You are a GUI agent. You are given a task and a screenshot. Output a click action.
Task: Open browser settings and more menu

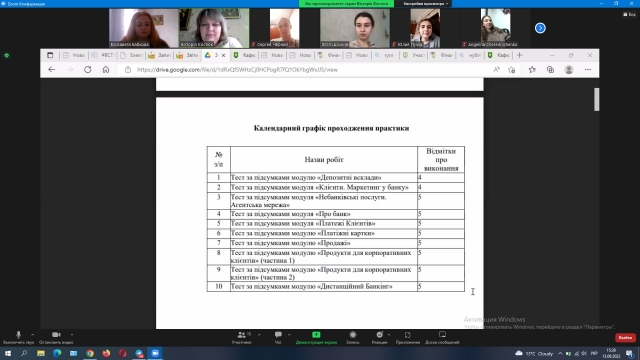[x=588, y=70]
